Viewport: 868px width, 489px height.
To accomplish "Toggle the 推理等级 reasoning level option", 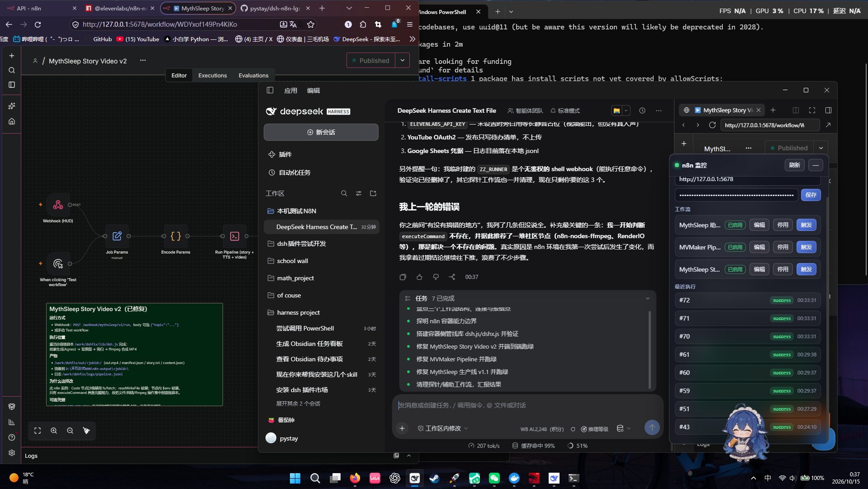I will click(594, 429).
